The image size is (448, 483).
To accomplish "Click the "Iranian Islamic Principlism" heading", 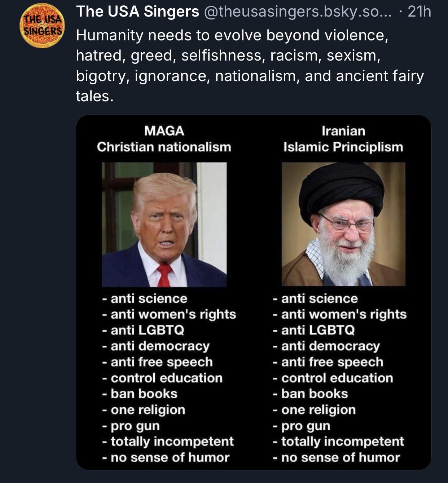I will click(x=343, y=139).
